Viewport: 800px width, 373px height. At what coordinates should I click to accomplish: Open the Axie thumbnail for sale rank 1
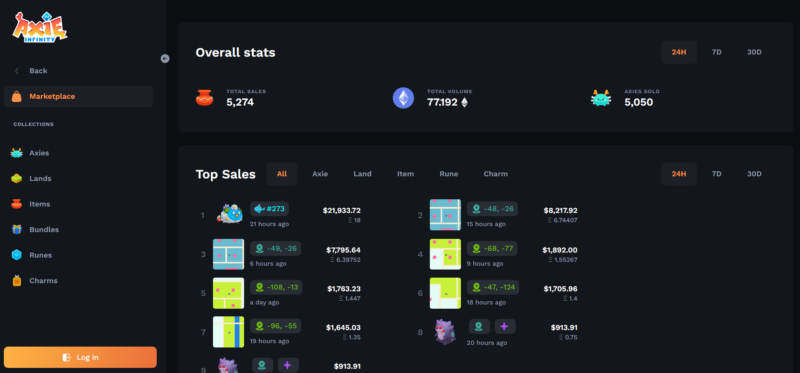pyautogui.click(x=230, y=214)
